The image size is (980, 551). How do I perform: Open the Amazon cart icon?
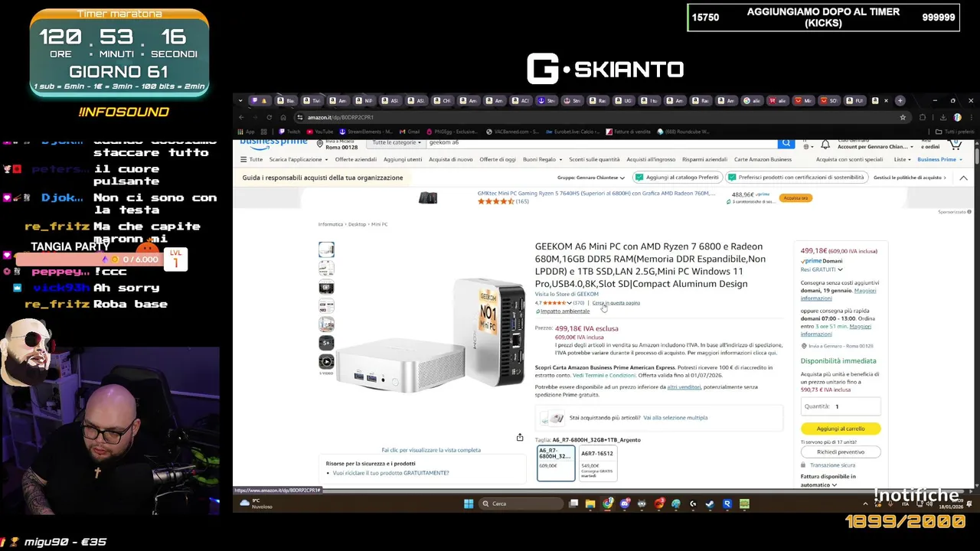click(955, 143)
